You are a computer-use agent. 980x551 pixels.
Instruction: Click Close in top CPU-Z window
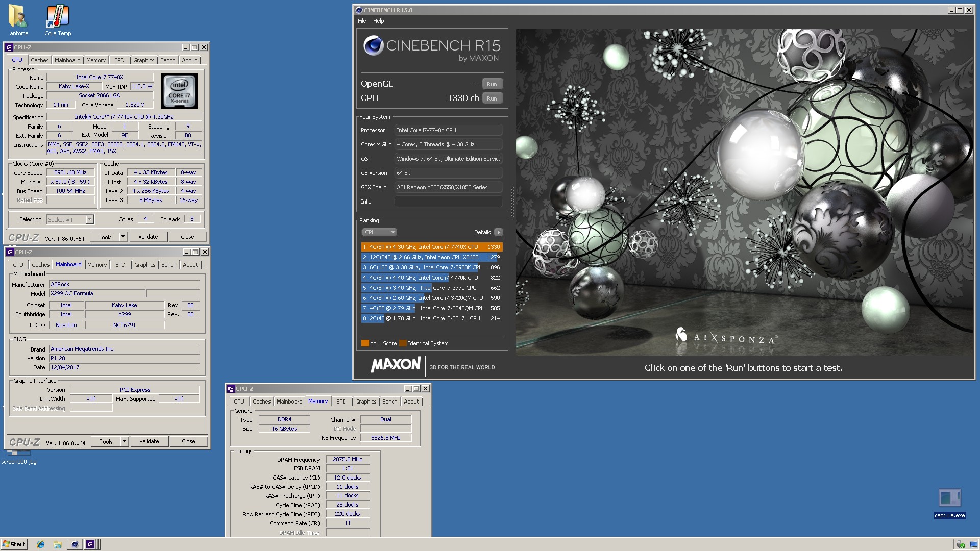pyautogui.click(x=187, y=237)
